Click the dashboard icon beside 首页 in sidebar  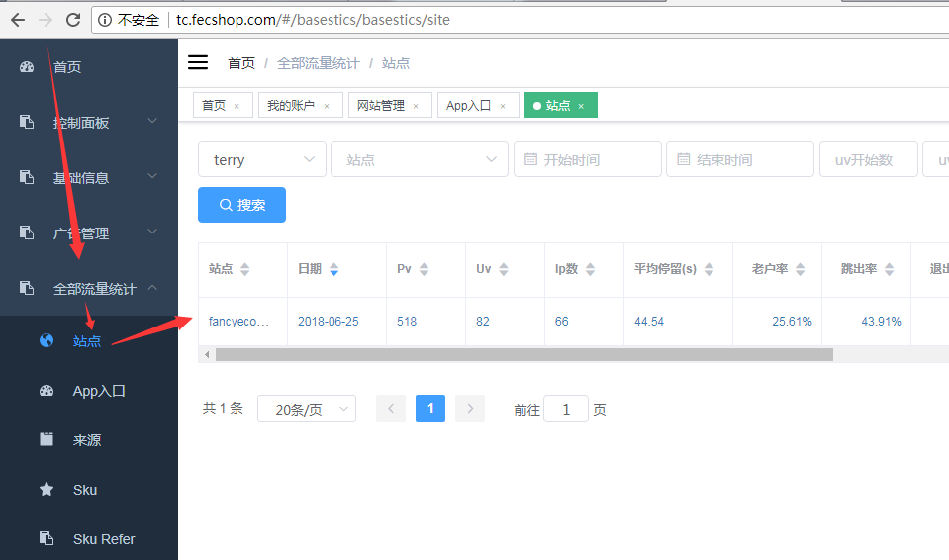[x=27, y=66]
